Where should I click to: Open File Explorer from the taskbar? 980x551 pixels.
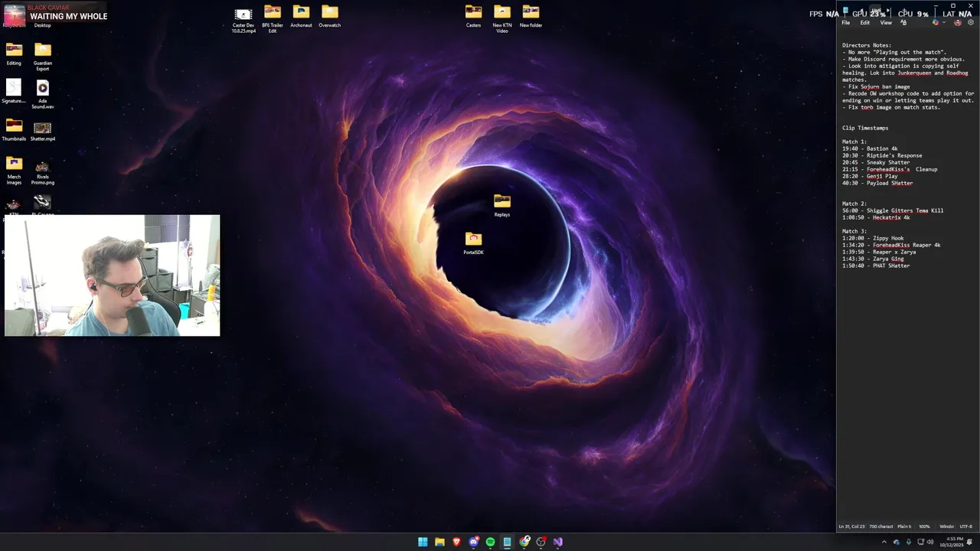pos(439,542)
